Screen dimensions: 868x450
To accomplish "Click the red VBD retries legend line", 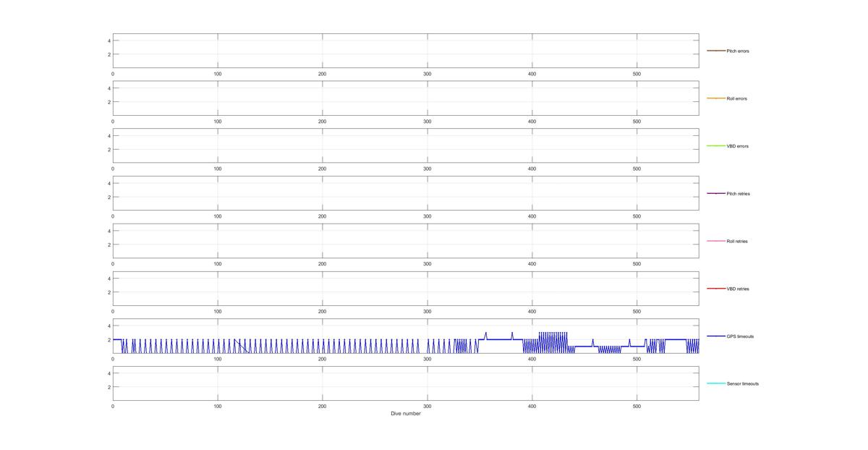I will [715, 289].
